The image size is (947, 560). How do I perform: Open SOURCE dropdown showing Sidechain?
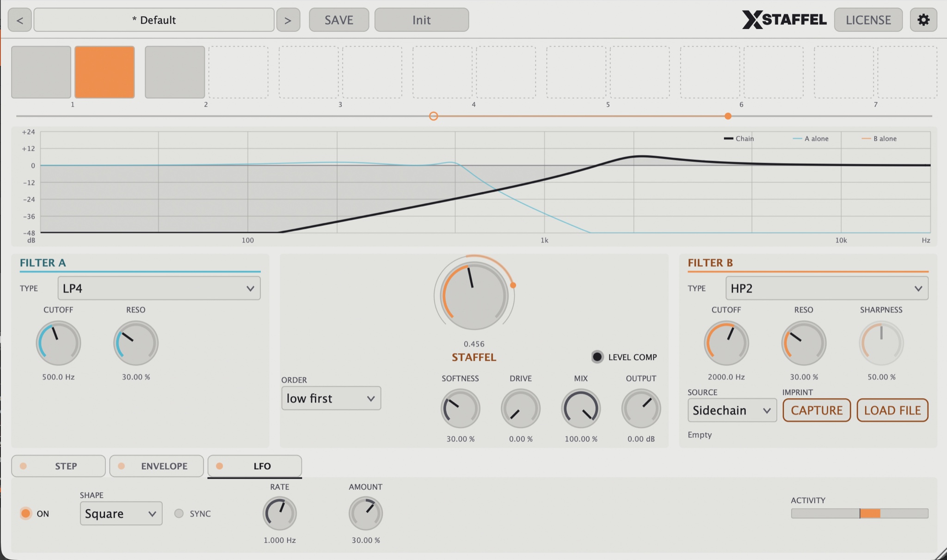pos(732,410)
